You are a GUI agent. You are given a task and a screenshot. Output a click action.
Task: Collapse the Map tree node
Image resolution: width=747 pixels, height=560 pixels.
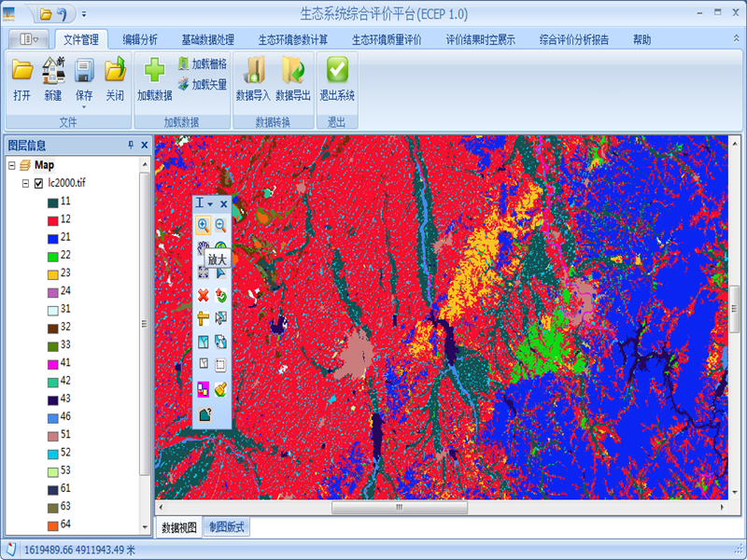click(12, 165)
